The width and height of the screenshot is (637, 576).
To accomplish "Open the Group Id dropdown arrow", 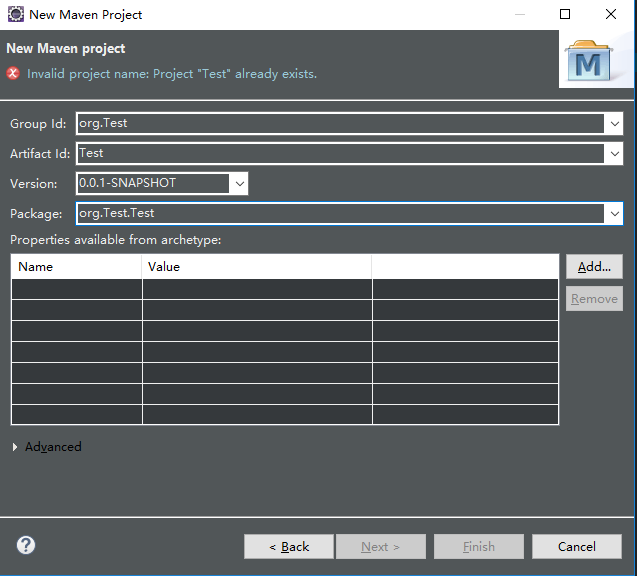I will tap(614, 123).
